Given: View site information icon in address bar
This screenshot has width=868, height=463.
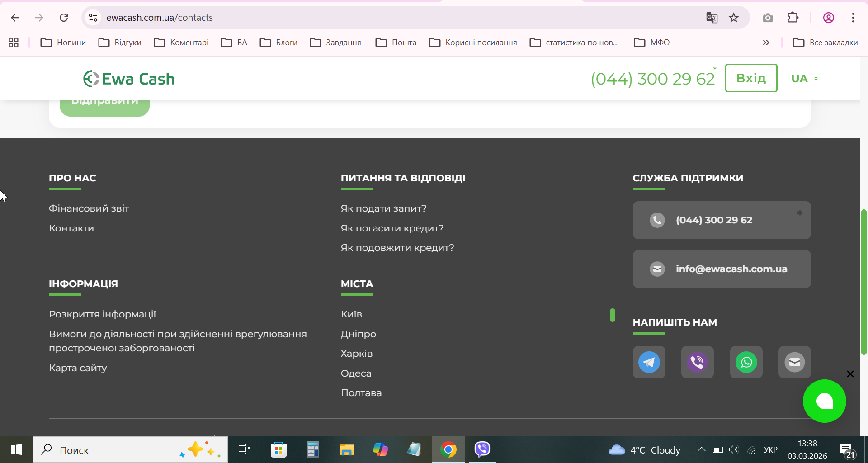Looking at the screenshot, I should (93, 18).
